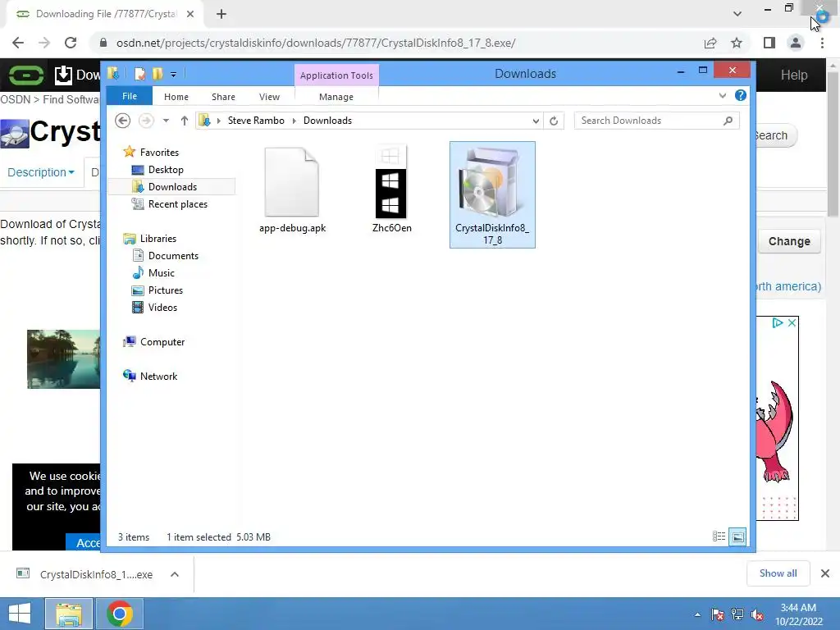Open CrystalDiskInfo exe from downloads bar

96,574
